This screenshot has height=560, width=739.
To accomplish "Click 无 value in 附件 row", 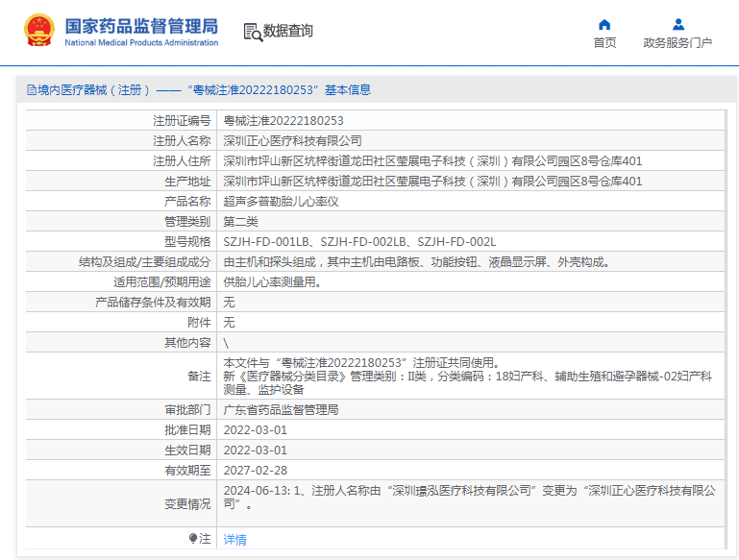I will click(x=229, y=323).
